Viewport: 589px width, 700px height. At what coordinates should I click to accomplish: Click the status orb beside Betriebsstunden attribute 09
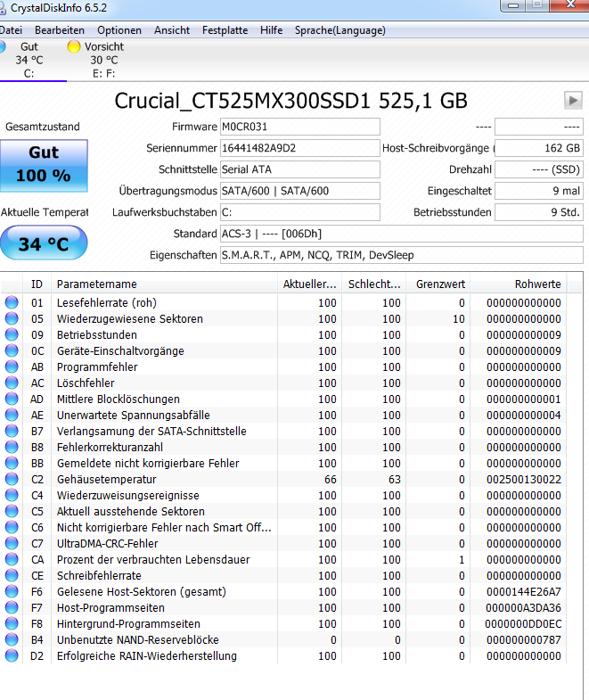point(12,334)
